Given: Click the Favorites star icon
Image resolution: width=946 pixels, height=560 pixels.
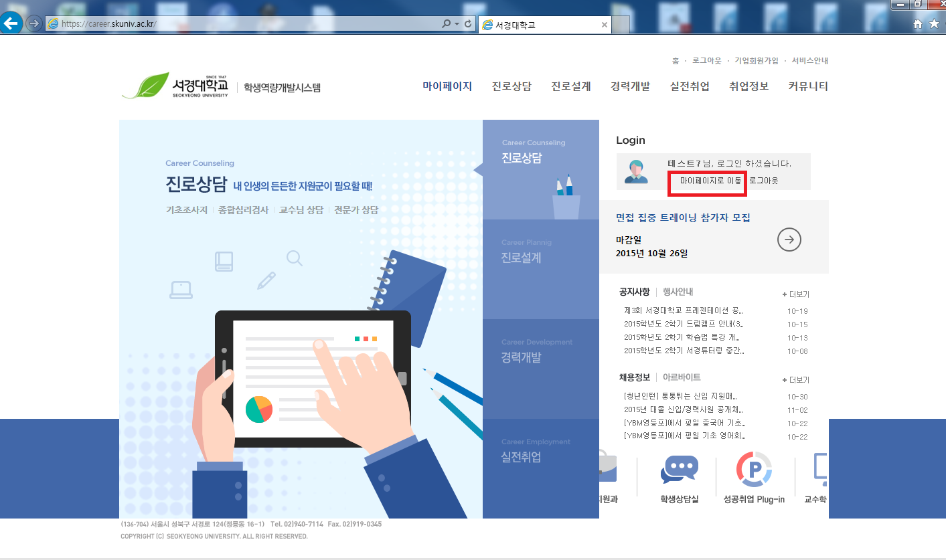Looking at the screenshot, I should click(935, 23).
